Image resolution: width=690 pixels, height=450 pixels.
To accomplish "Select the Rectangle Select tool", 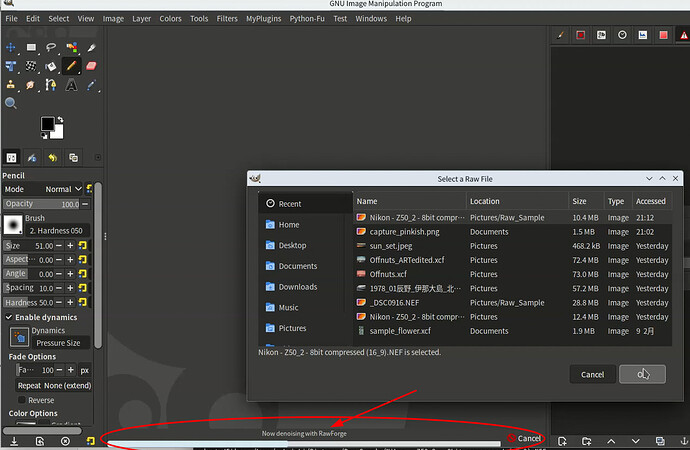I will point(31,47).
